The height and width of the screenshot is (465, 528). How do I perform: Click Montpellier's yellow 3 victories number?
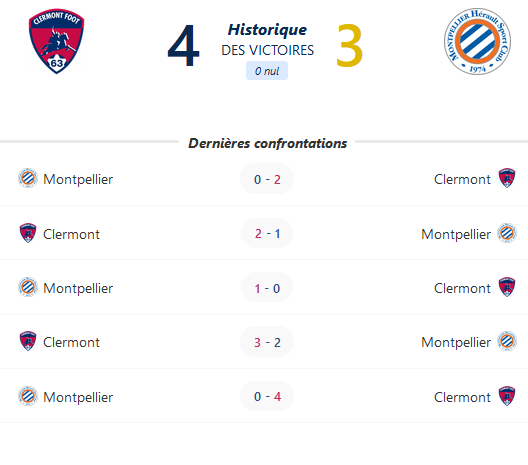tap(350, 45)
